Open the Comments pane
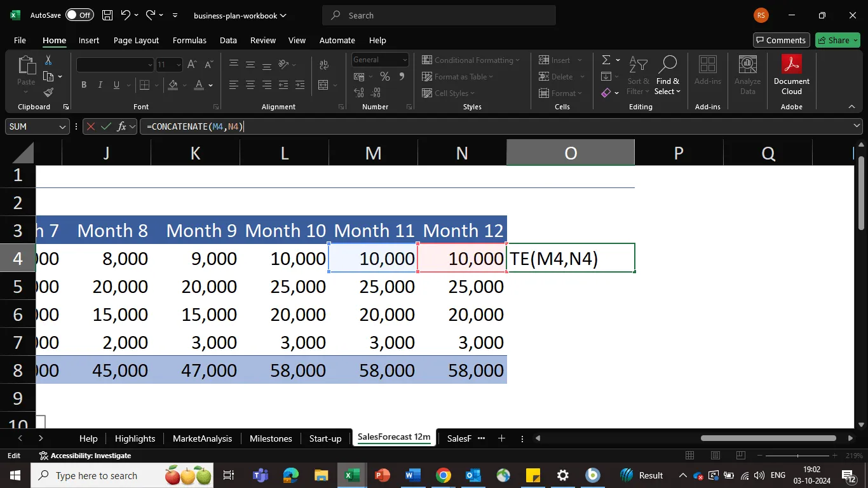Screen dimensions: 868x488 tap(781, 40)
